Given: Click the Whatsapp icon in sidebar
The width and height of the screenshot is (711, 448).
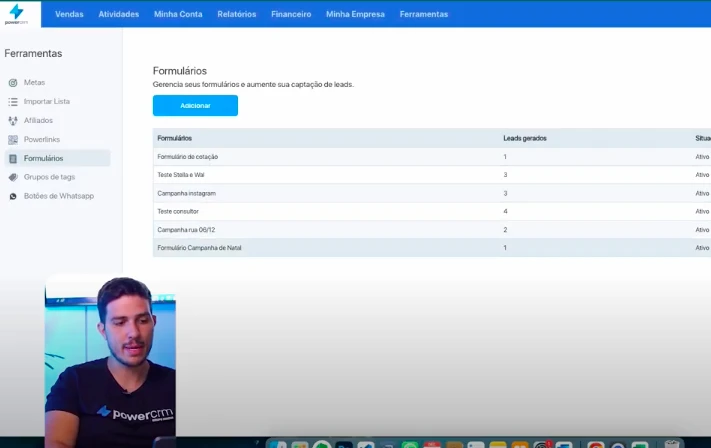Looking at the screenshot, I should click(13, 196).
